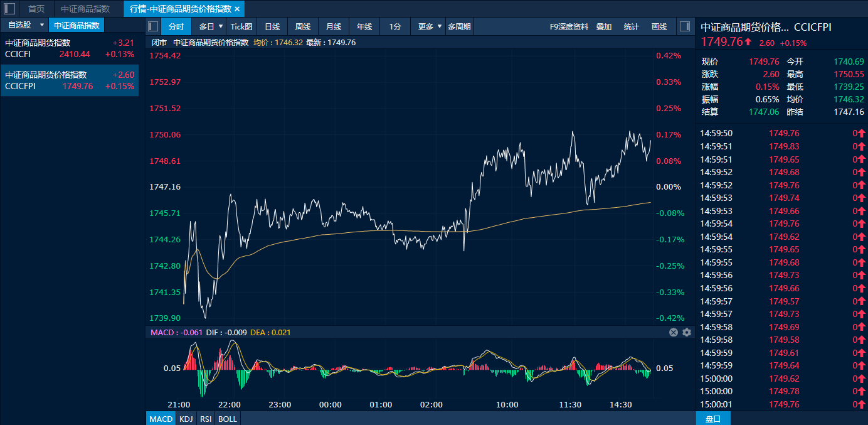This screenshot has height=425, width=868.
Task: Enable 叠加 overlay comparison
Action: [x=604, y=26]
